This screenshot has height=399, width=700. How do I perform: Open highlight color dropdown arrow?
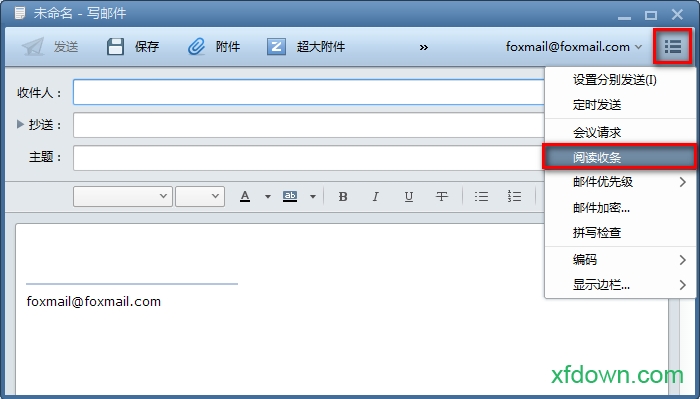click(313, 196)
